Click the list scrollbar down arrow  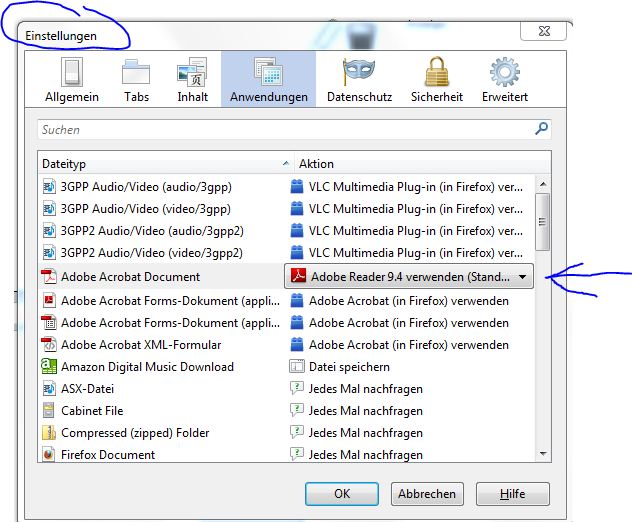point(543,453)
